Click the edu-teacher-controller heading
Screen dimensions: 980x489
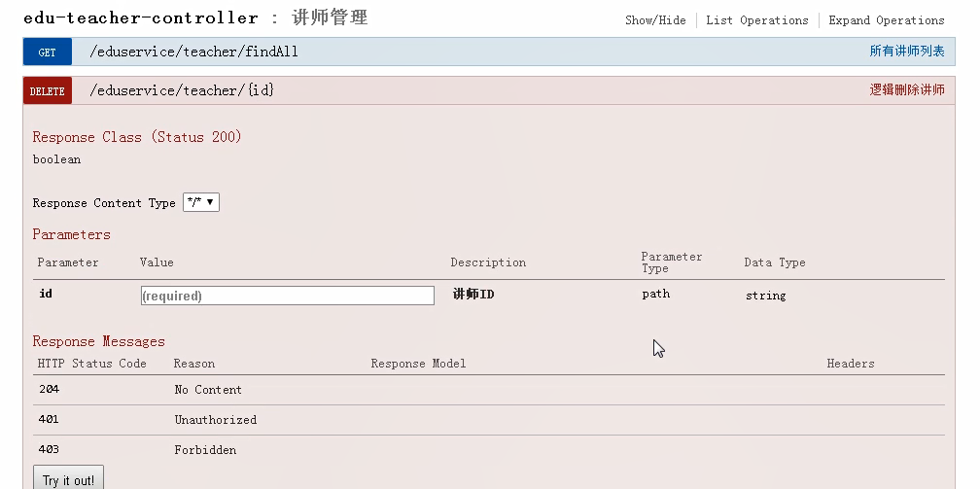pos(141,18)
